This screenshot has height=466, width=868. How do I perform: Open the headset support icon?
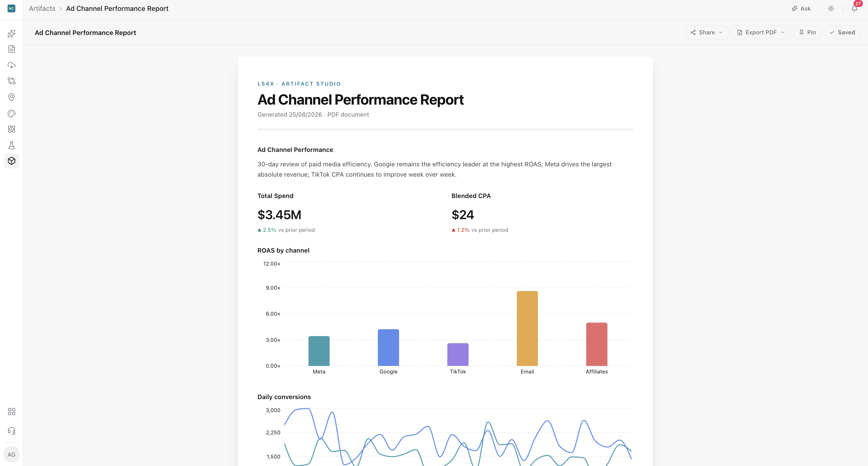click(11, 431)
